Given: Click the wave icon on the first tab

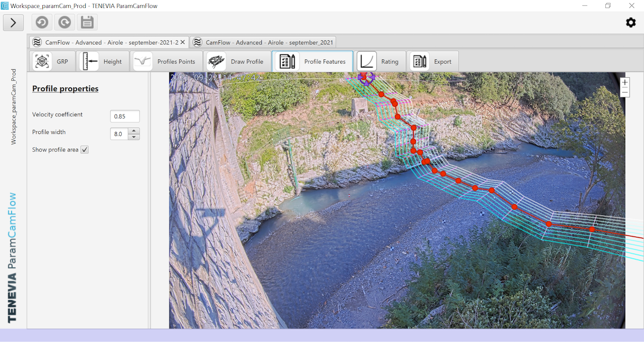Looking at the screenshot, I should [x=37, y=42].
